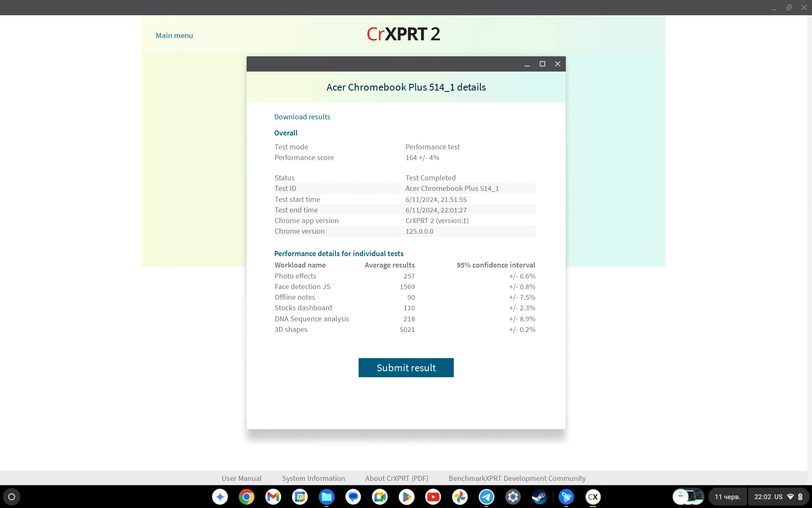Open Google Photos shelf icon

click(460, 497)
